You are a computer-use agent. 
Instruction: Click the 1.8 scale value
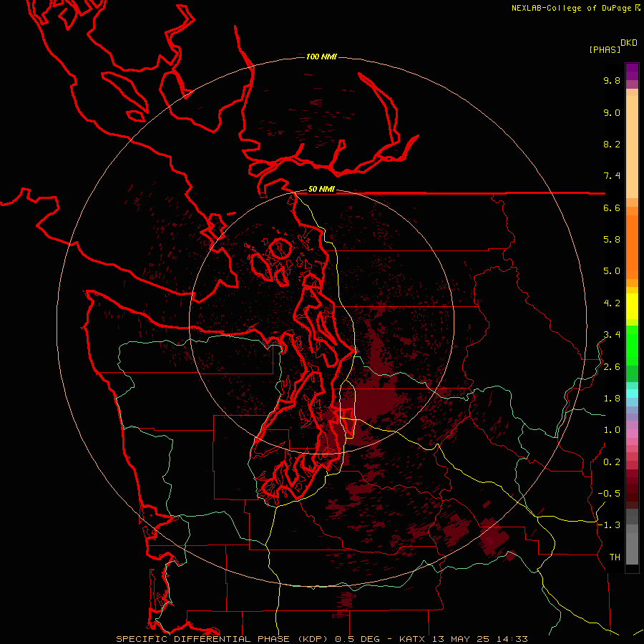pyautogui.click(x=612, y=399)
